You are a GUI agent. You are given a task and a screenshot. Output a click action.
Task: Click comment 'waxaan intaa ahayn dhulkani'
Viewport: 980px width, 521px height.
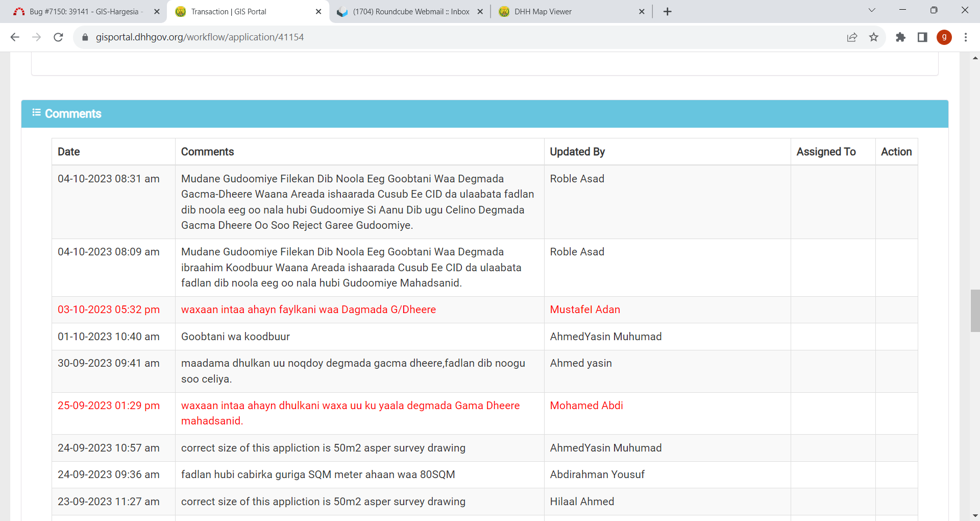[350, 413]
